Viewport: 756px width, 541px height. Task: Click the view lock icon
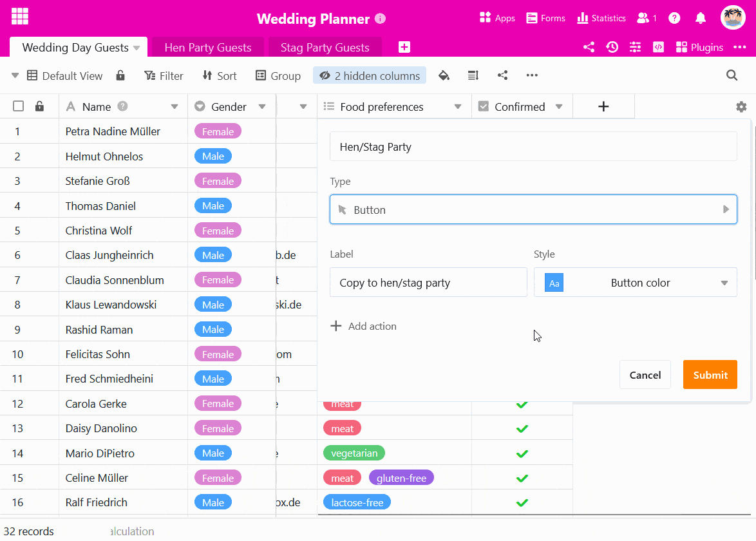coord(120,75)
